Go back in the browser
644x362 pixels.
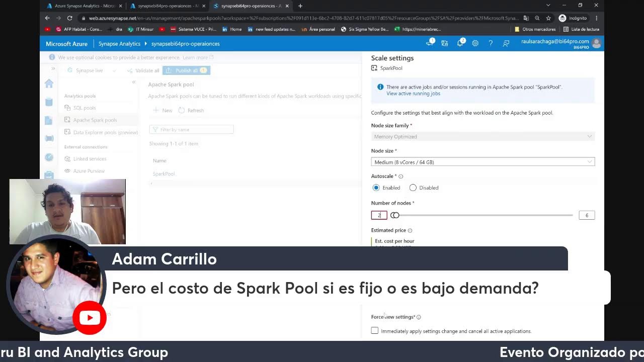click(x=47, y=18)
